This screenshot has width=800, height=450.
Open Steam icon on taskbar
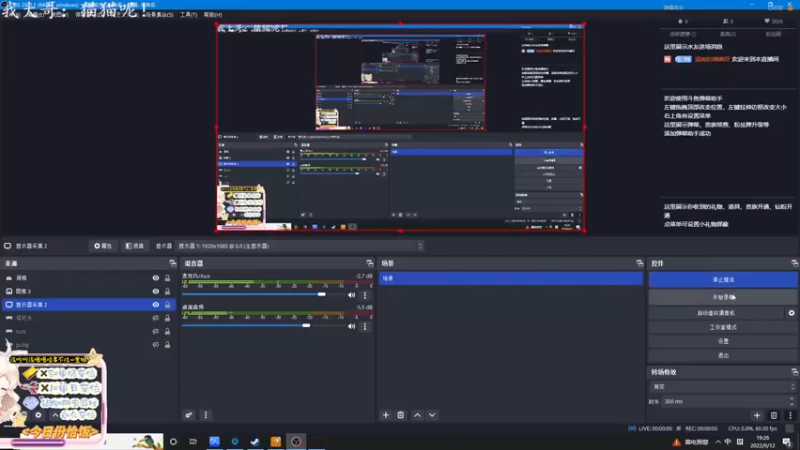[255, 441]
